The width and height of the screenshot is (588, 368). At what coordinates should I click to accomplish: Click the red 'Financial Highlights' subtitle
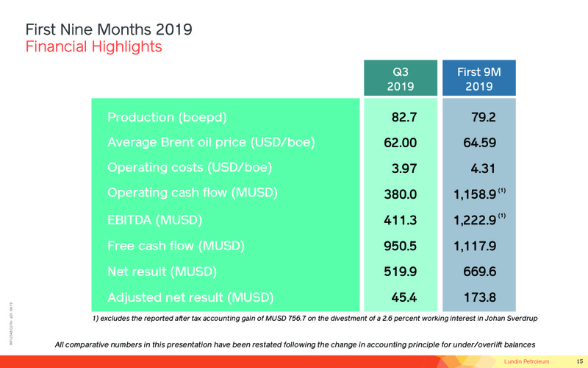(x=94, y=47)
